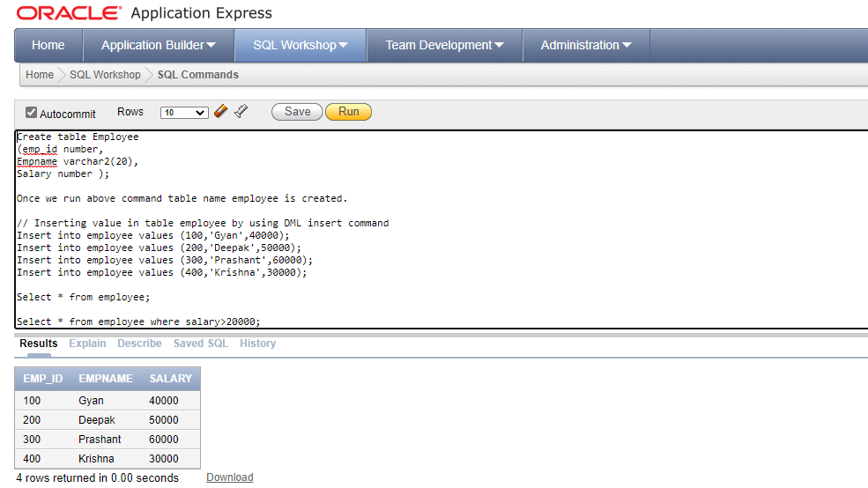Click the SQL Workshop breadcrumb link

[105, 75]
